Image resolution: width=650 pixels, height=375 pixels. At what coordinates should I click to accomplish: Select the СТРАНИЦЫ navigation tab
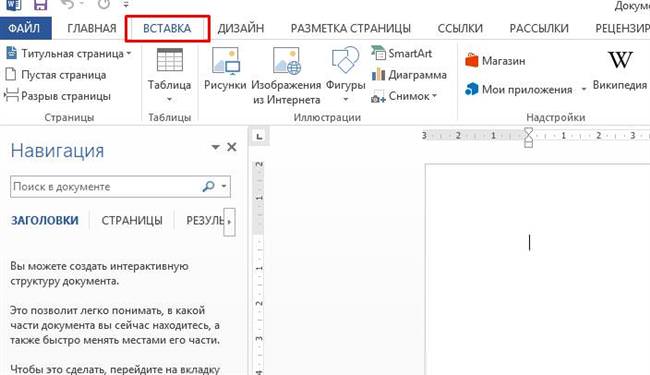[x=132, y=220]
